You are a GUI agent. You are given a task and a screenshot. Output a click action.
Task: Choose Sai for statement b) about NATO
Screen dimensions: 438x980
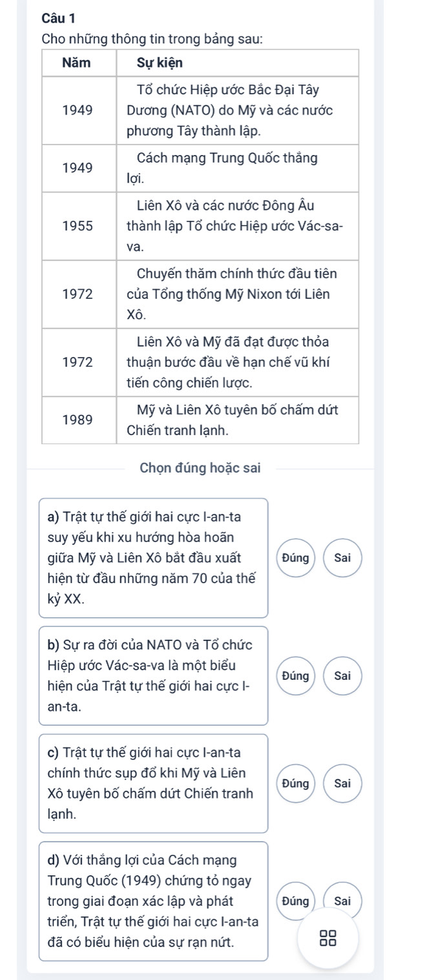point(342,676)
